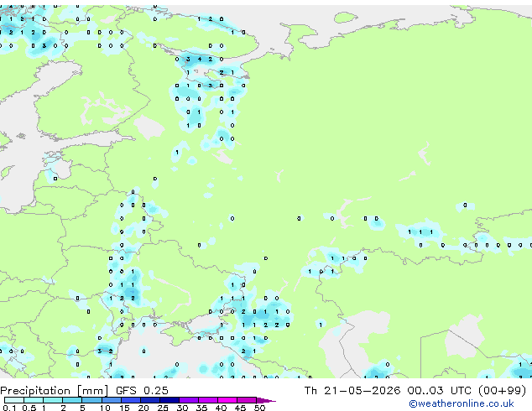The height and width of the screenshot is (411, 532).
Task: Select the 0.5–1 mm legend swatch
Action: pyautogui.click(x=34, y=400)
